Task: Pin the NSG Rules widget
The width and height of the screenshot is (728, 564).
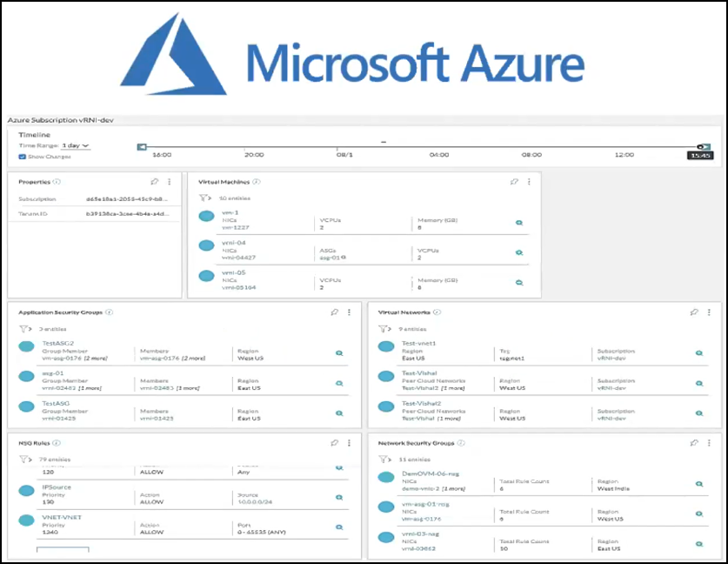Action: 334,443
